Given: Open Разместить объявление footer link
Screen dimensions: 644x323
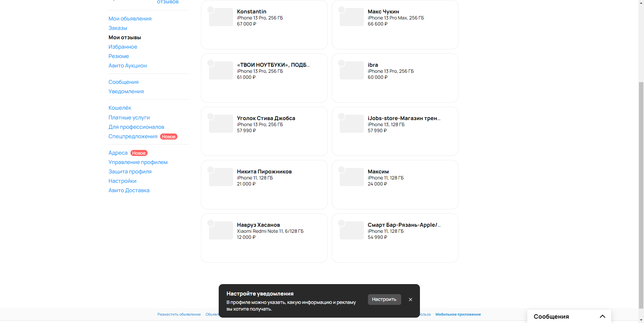Looking at the screenshot, I should coord(179,314).
